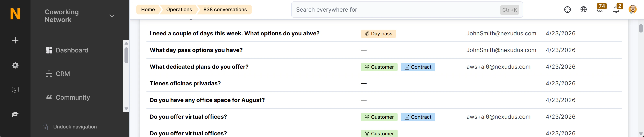Open the settings gear icon
The width and height of the screenshot is (644, 137).
coord(15,65)
